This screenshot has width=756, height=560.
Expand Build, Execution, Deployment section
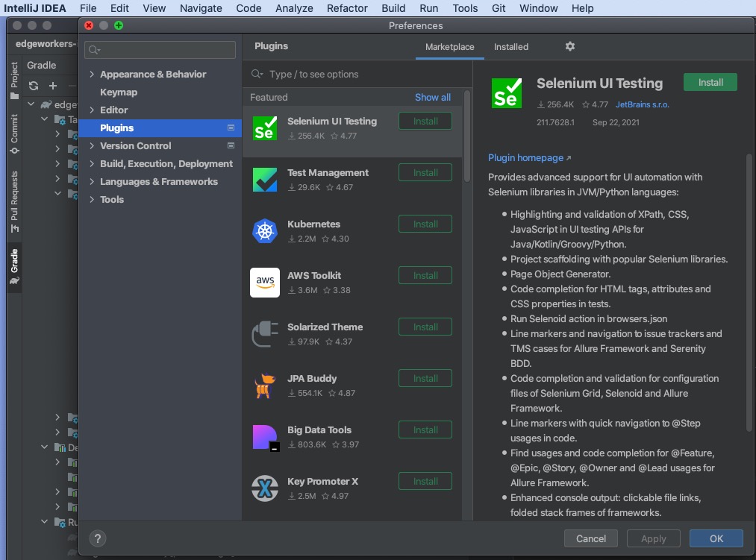click(92, 164)
